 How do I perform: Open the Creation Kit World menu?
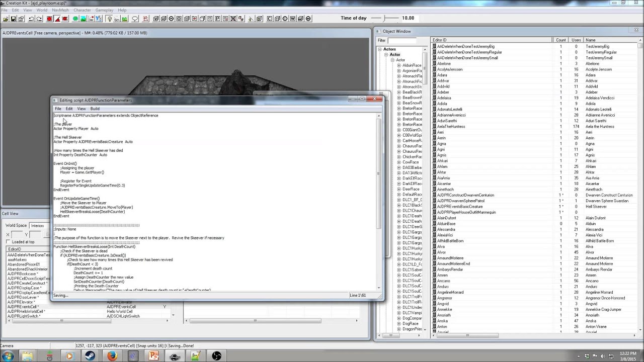[x=42, y=10]
